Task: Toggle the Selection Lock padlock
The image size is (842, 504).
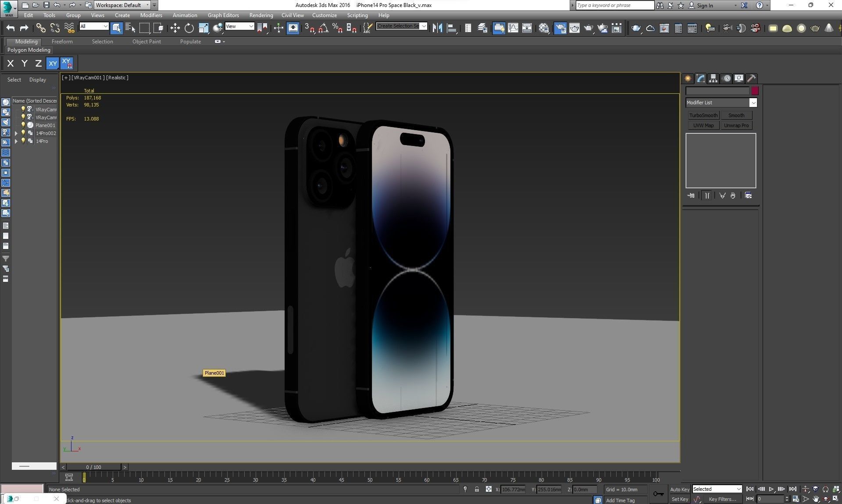Action: pos(477,490)
